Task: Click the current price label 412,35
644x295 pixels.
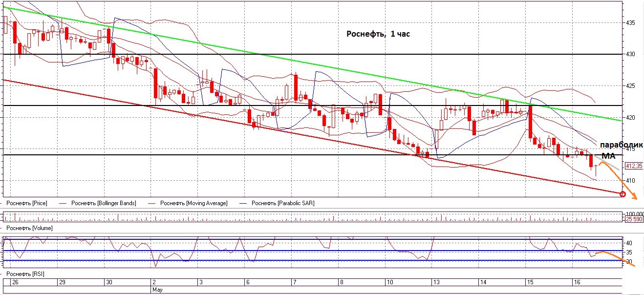Action: 634,166
